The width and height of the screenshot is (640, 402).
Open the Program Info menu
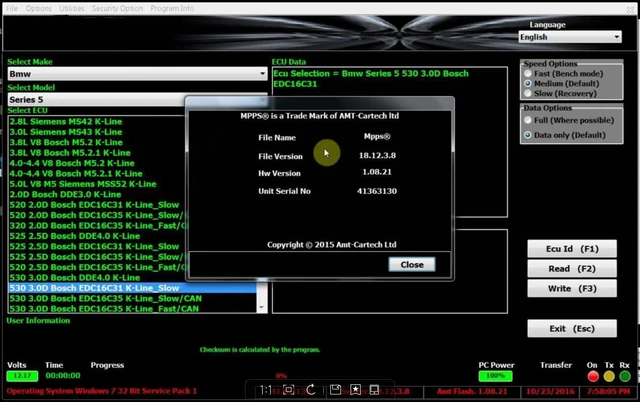172,8
